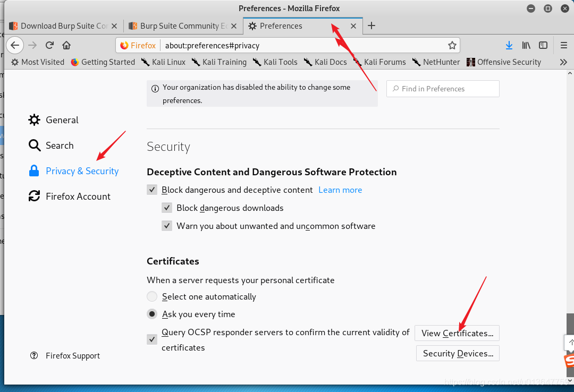Open the Downloads arrow icon
Viewport: 574px width, 392px height.
point(509,45)
